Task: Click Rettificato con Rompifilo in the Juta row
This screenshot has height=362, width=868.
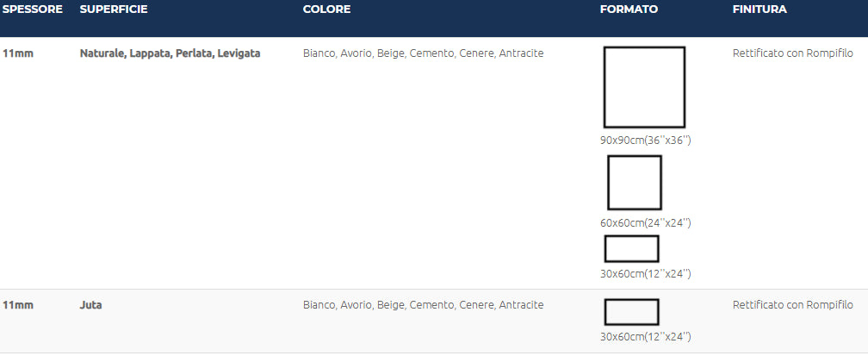Action: tap(792, 305)
